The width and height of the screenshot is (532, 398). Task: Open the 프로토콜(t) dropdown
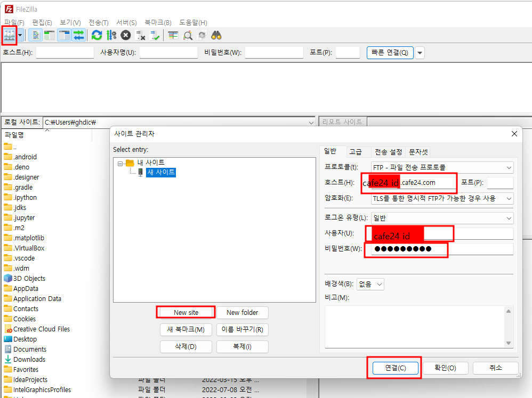pos(442,167)
